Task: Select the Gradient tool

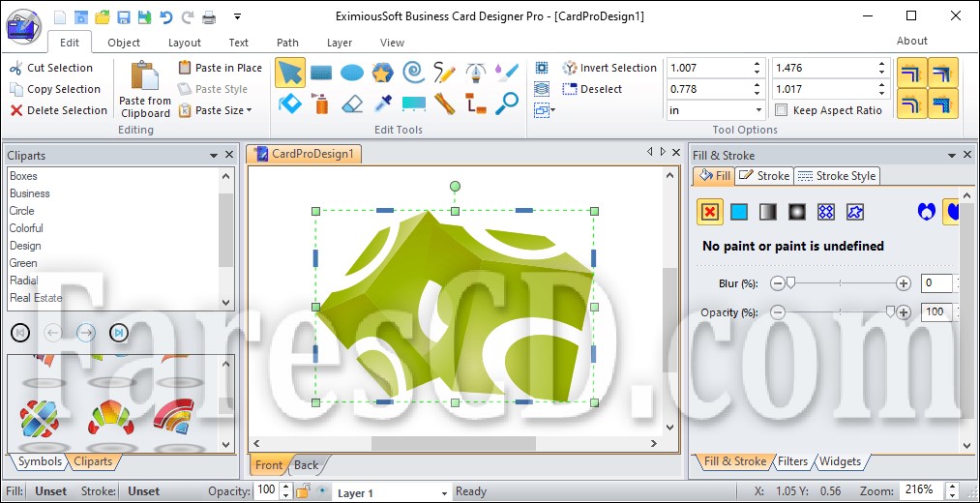Action: [414, 104]
